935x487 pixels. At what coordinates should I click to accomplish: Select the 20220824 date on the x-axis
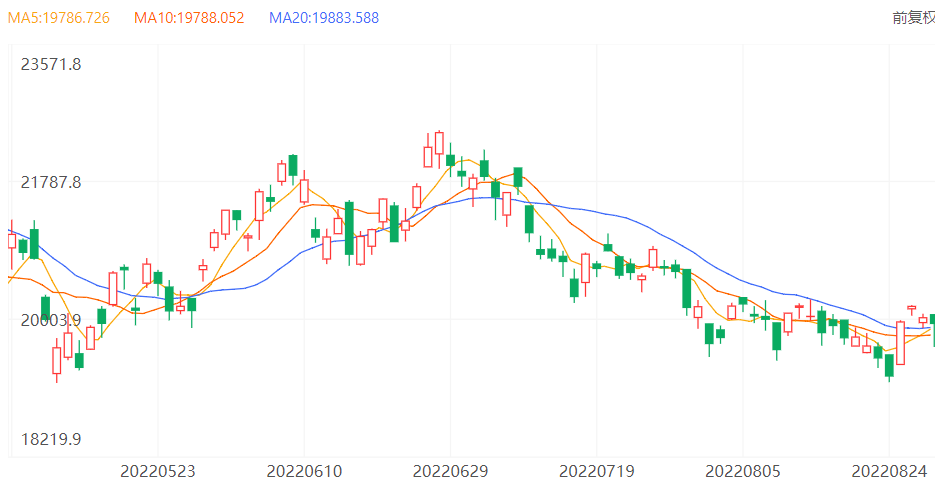click(x=889, y=470)
